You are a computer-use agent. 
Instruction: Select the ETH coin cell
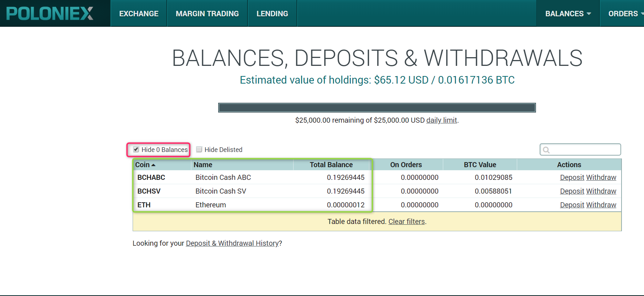[x=144, y=205]
